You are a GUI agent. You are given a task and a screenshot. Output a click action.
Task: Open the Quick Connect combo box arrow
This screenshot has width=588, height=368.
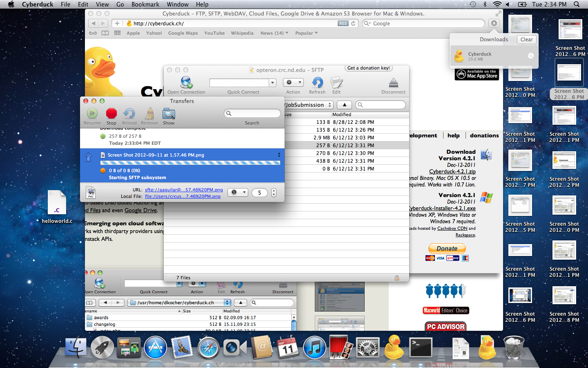click(272, 83)
